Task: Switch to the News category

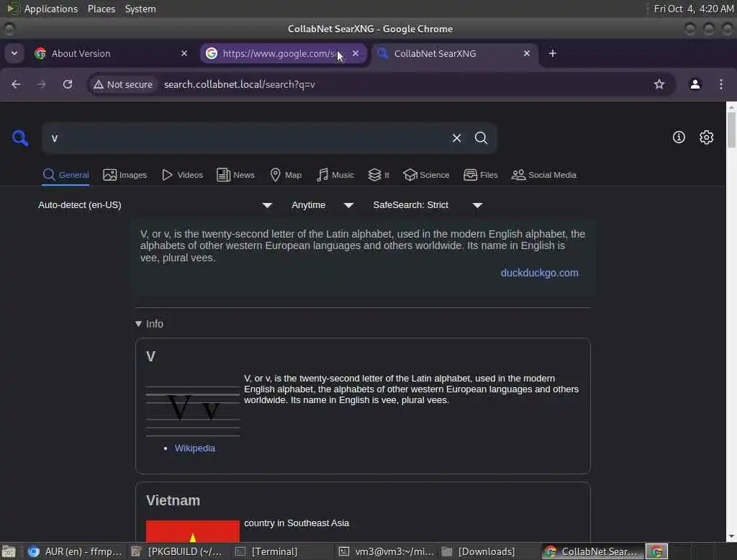Action: coord(235,175)
